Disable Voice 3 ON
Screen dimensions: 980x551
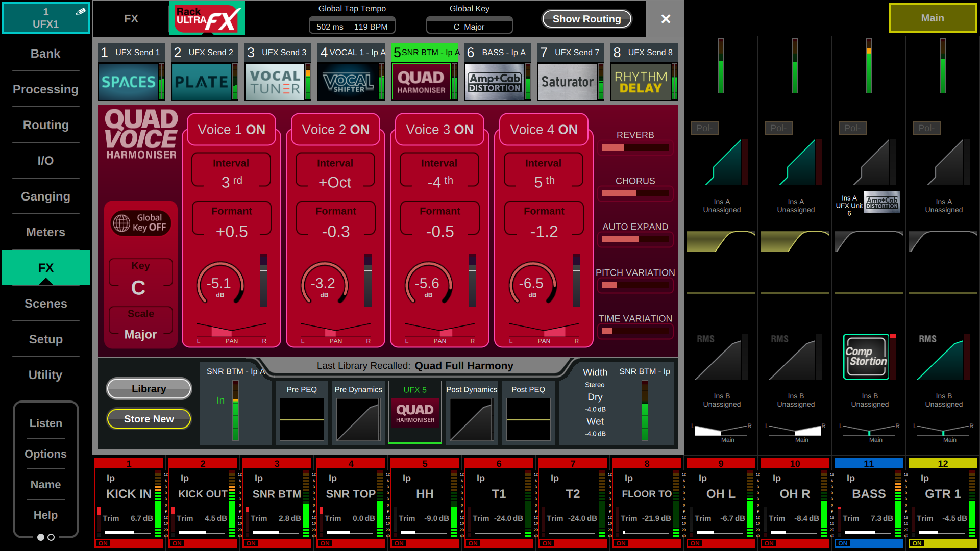point(439,130)
